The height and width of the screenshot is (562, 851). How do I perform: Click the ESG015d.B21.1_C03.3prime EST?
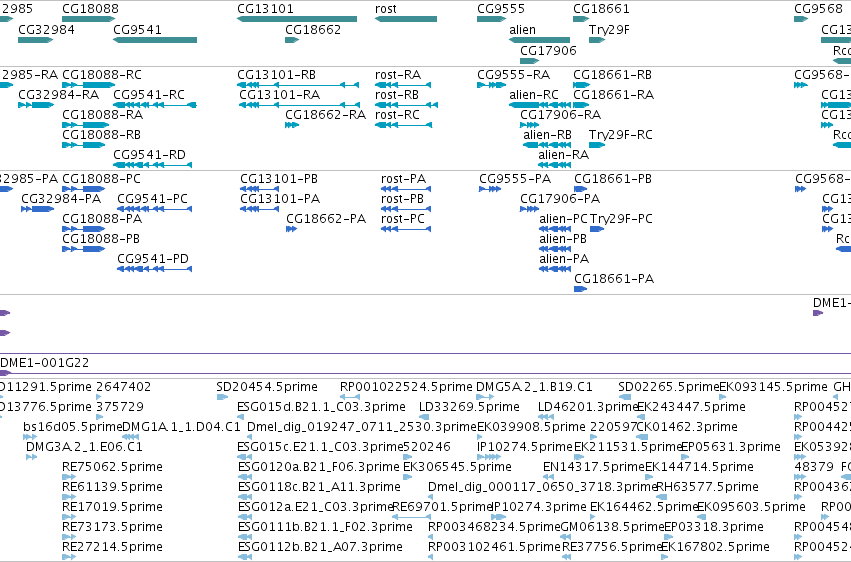pyautogui.click(x=242, y=417)
